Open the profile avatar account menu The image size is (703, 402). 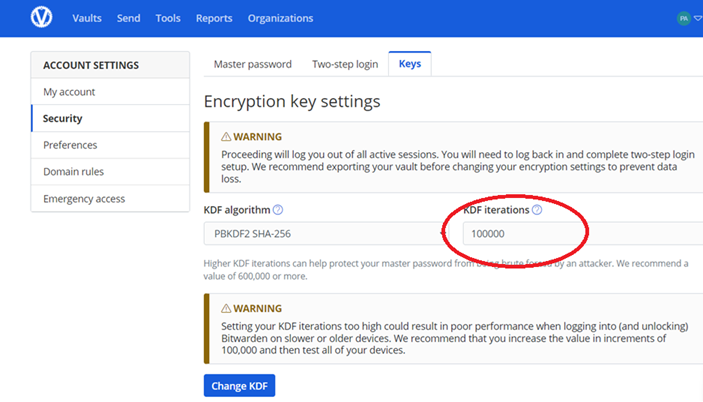(684, 18)
